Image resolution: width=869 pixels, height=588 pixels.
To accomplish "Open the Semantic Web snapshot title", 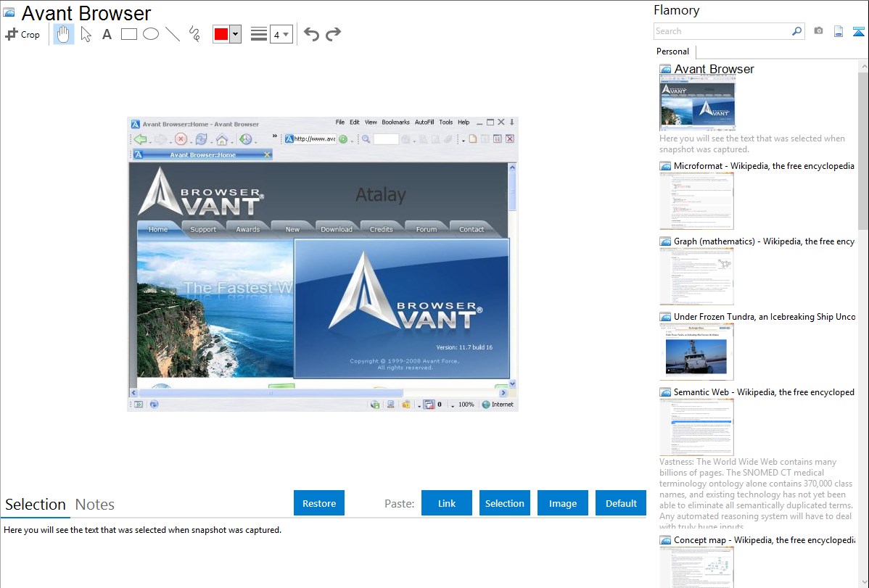I will click(764, 392).
